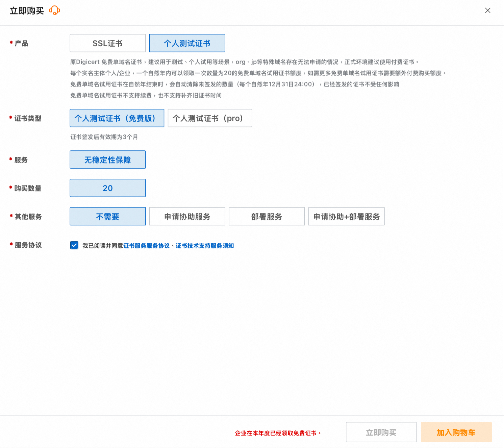This screenshot has width=504, height=448.
Task: Close the purchase dialog
Action: 487,10
